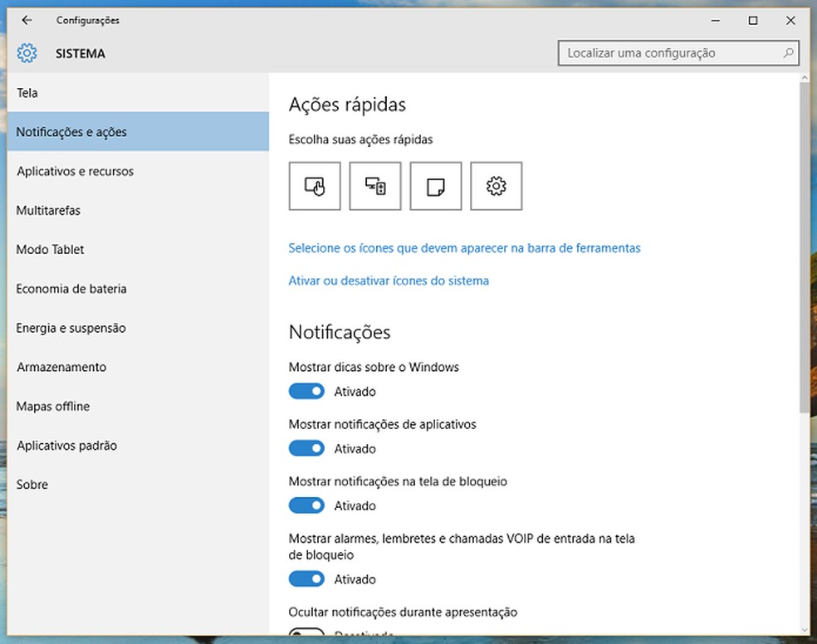Click the back arrow in the title bar

pyautogui.click(x=26, y=20)
